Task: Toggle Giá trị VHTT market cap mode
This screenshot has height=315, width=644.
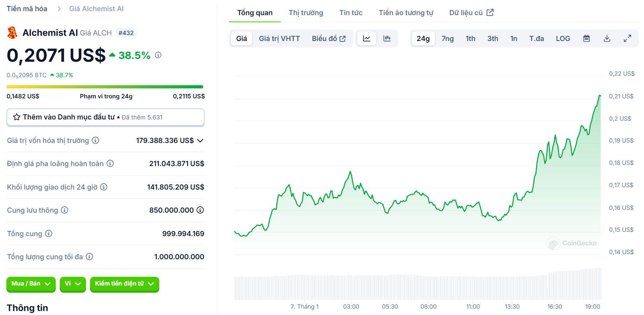Action: [x=279, y=39]
